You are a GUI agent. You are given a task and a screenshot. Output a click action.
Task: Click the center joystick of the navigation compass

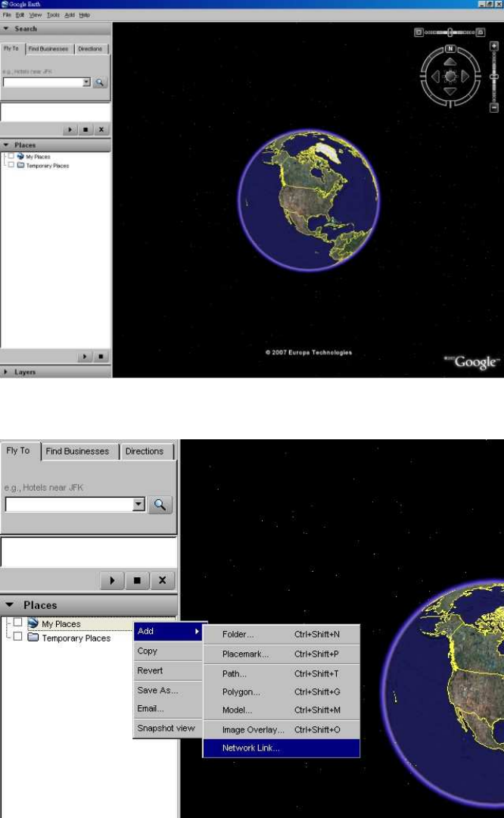pyautogui.click(x=450, y=76)
